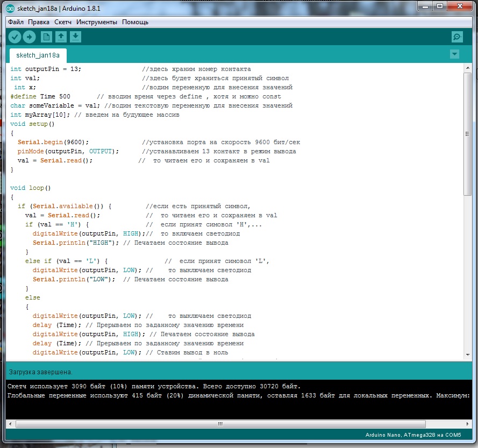478x448 pixels.
Task: Click the Arduino logo in title bar
Action: (10, 9)
